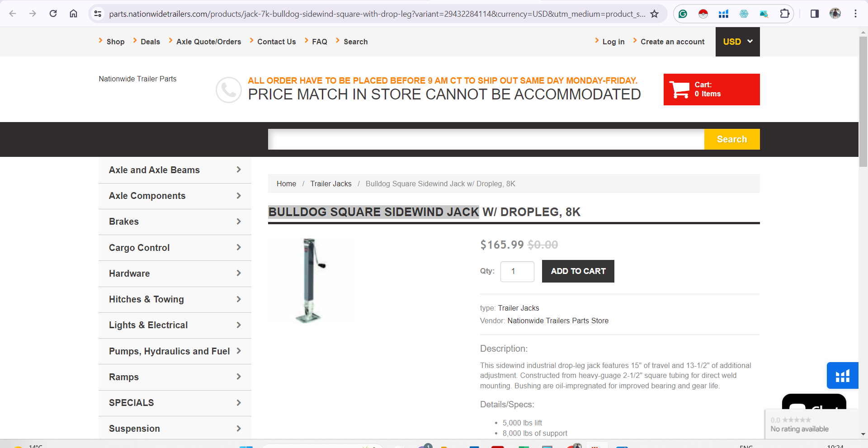Viewport: 868px width, 448px height.
Task: Click the Description heading
Action: tap(504, 349)
